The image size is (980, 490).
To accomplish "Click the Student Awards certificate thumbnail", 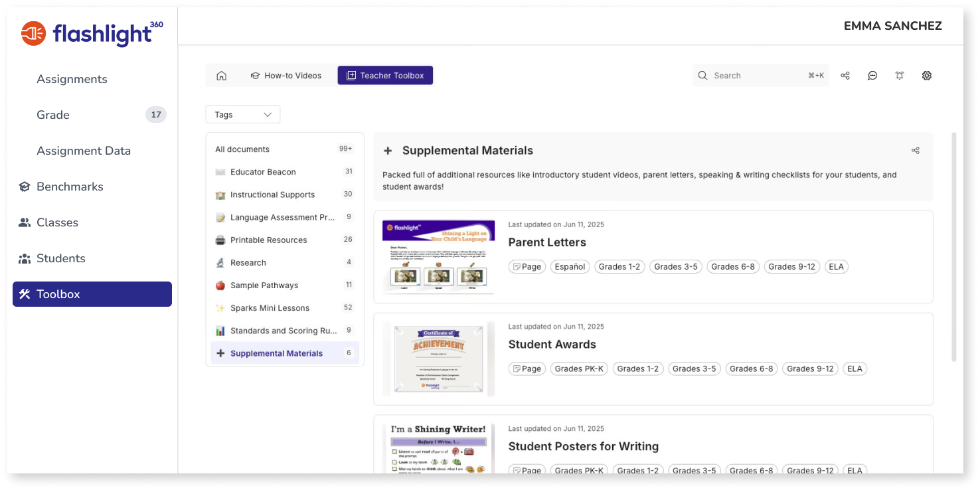I will pos(438,359).
